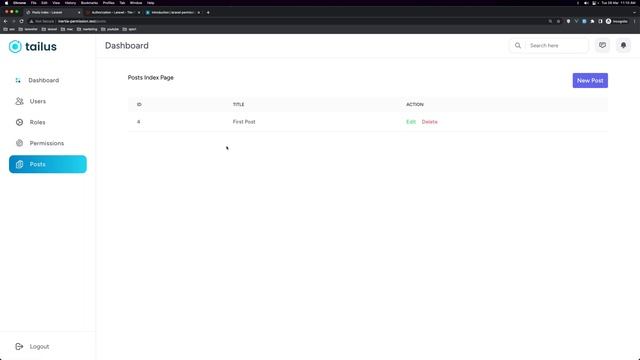Reload the current page
640x360 pixels.
(x=21, y=21)
